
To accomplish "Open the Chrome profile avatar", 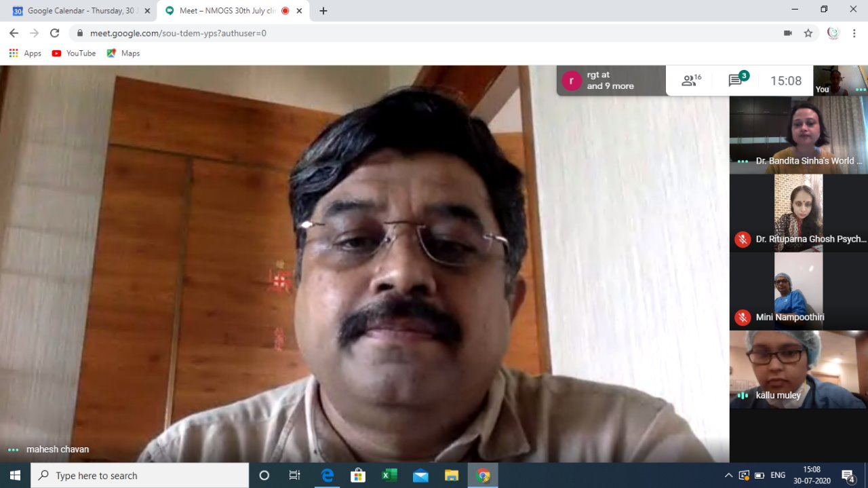I will [833, 33].
